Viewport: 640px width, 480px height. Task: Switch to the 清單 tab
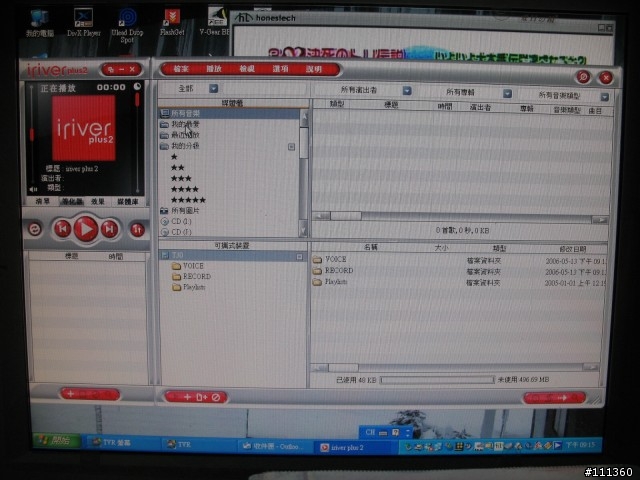(43, 202)
